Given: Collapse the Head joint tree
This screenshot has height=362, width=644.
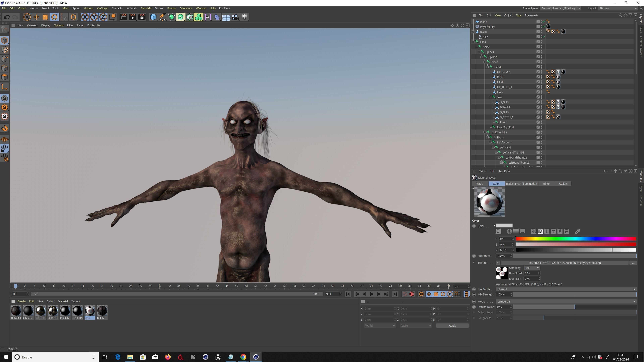Looking at the screenshot, I should coord(488,67).
